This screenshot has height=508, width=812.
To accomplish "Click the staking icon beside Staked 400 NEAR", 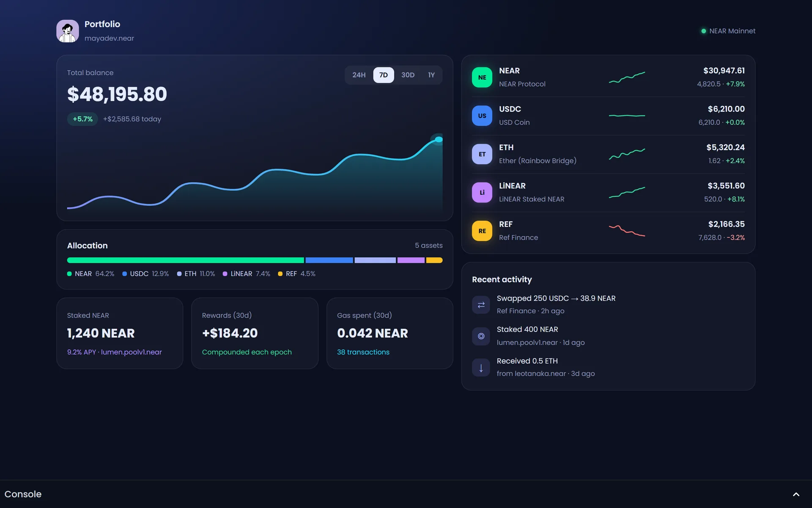I will 481,336.
